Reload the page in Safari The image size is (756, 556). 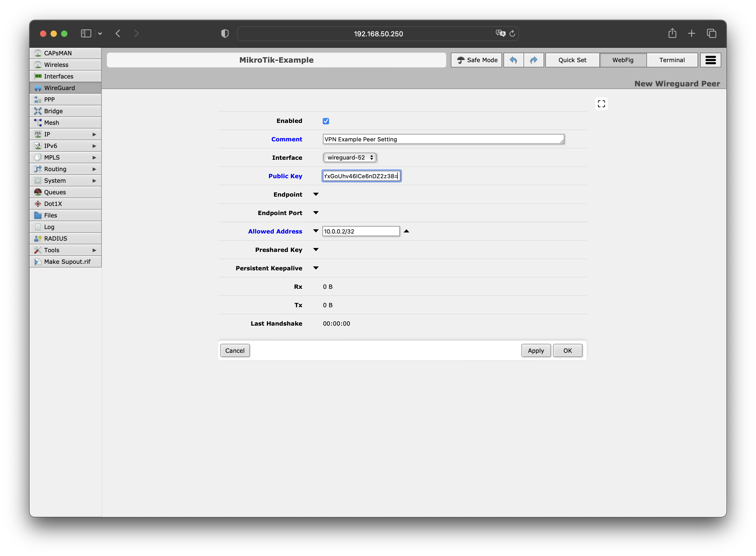coord(512,34)
